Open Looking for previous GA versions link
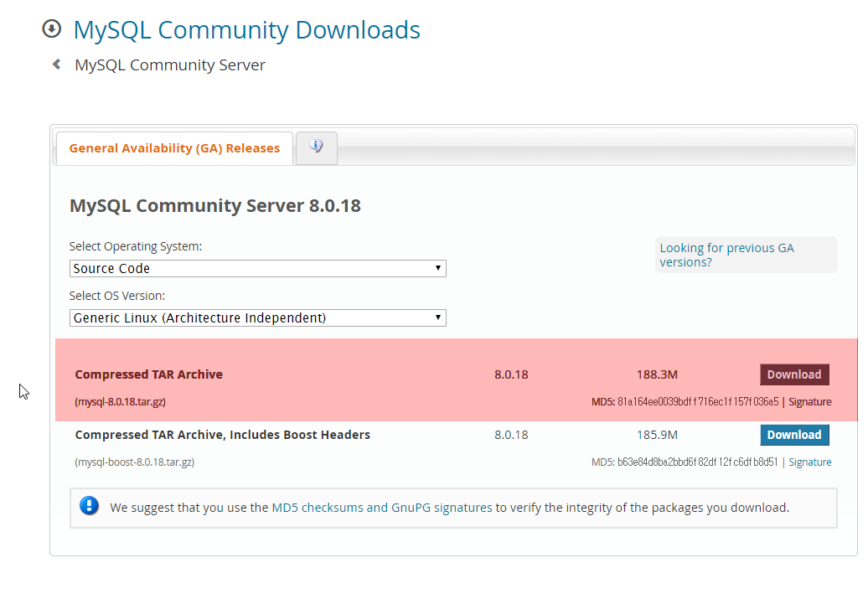Image resolution: width=868 pixels, height=609 pixels. pyautogui.click(x=726, y=255)
